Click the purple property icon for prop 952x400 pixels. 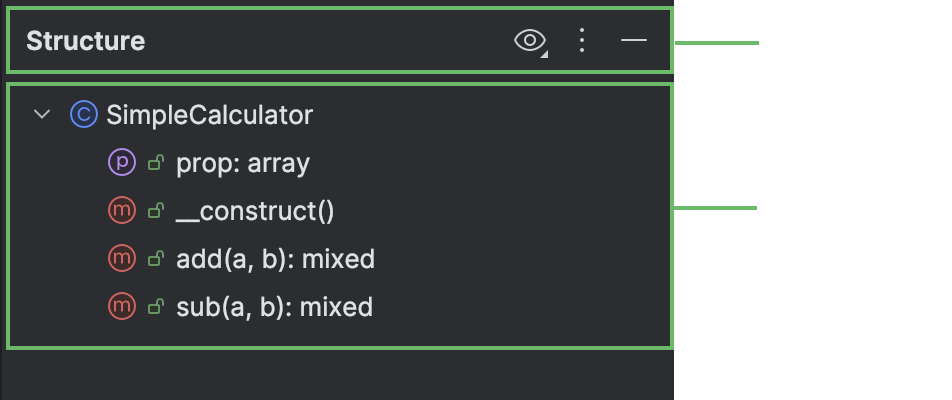coord(120,162)
